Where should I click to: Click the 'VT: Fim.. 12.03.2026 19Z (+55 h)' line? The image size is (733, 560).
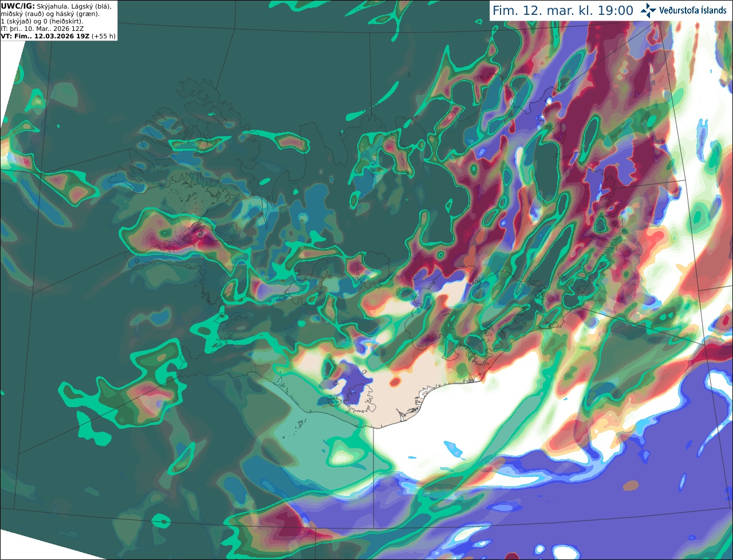(x=58, y=36)
